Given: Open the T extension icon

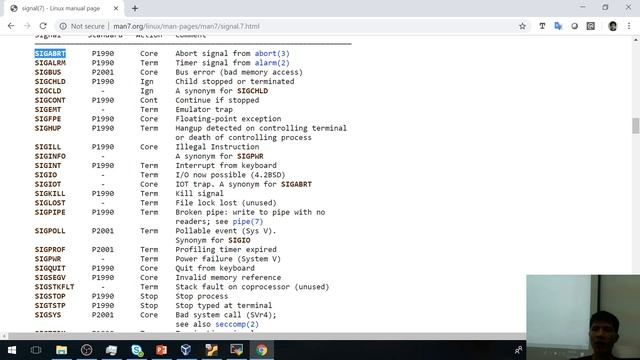Looking at the screenshot, I should pyautogui.click(x=542, y=26).
